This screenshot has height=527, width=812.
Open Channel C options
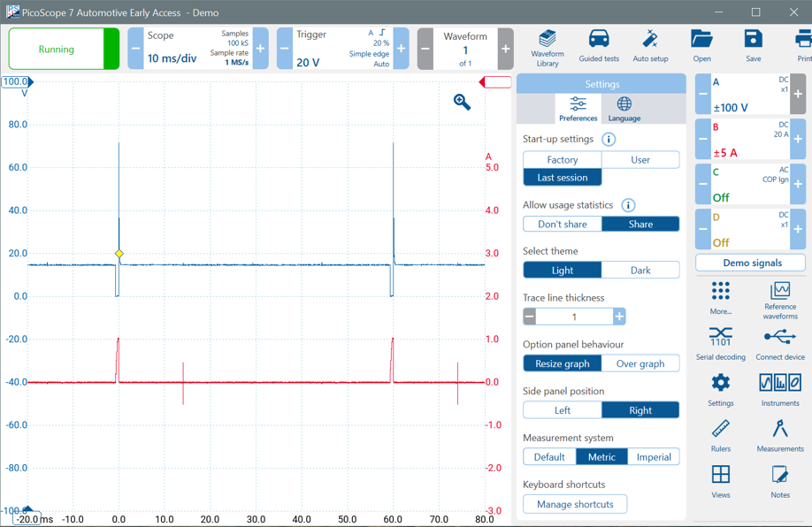[750, 184]
